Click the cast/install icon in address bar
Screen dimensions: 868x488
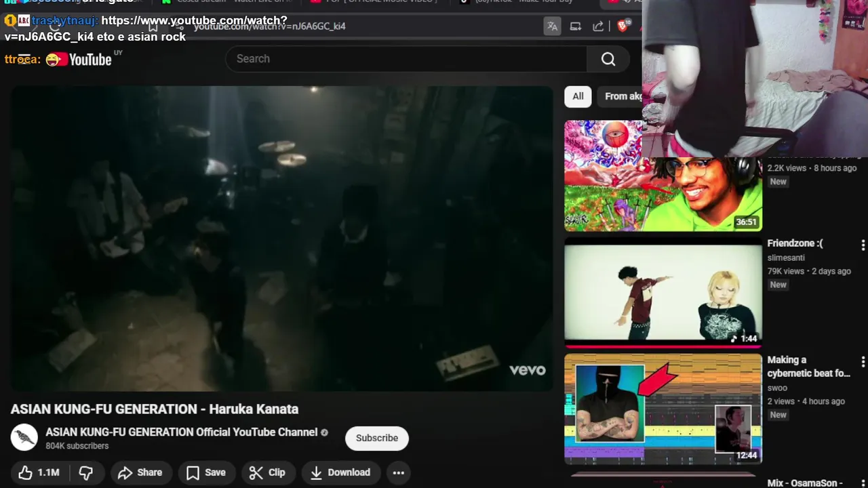point(576,26)
